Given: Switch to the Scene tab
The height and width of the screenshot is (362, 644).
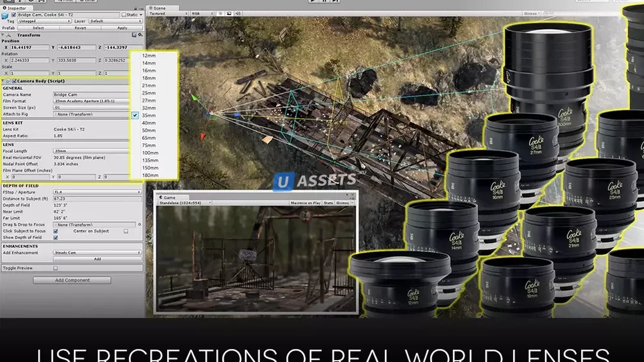Looking at the screenshot, I should [x=162, y=8].
